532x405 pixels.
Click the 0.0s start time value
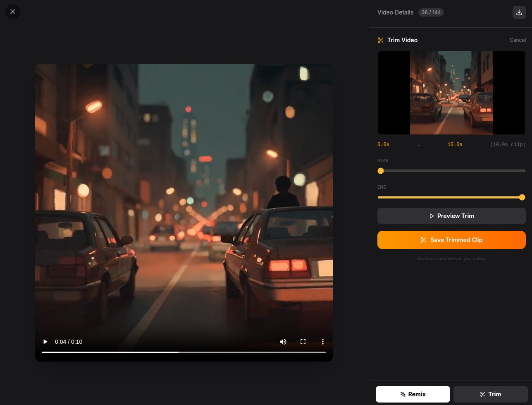pyautogui.click(x=383, y=144)
